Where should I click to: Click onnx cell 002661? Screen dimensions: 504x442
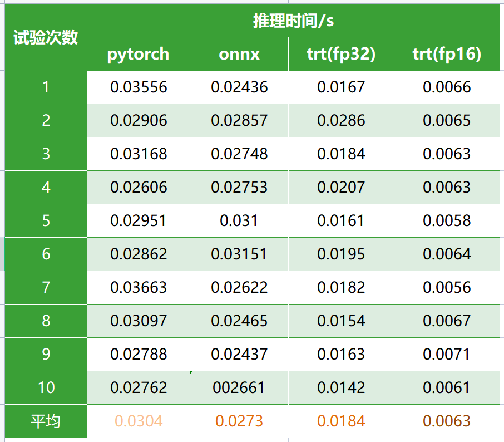coord(239,387)
